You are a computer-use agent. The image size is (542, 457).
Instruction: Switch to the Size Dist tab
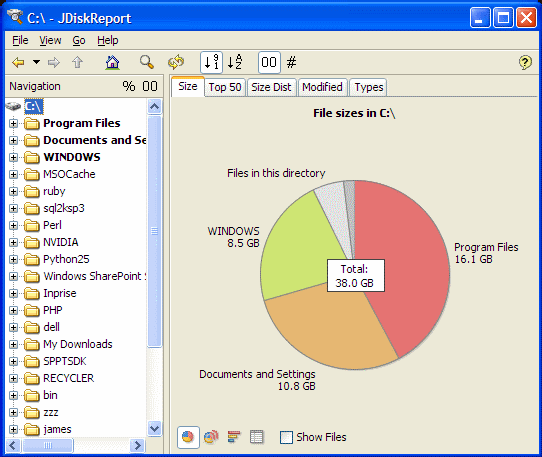(x=271, y=87)
